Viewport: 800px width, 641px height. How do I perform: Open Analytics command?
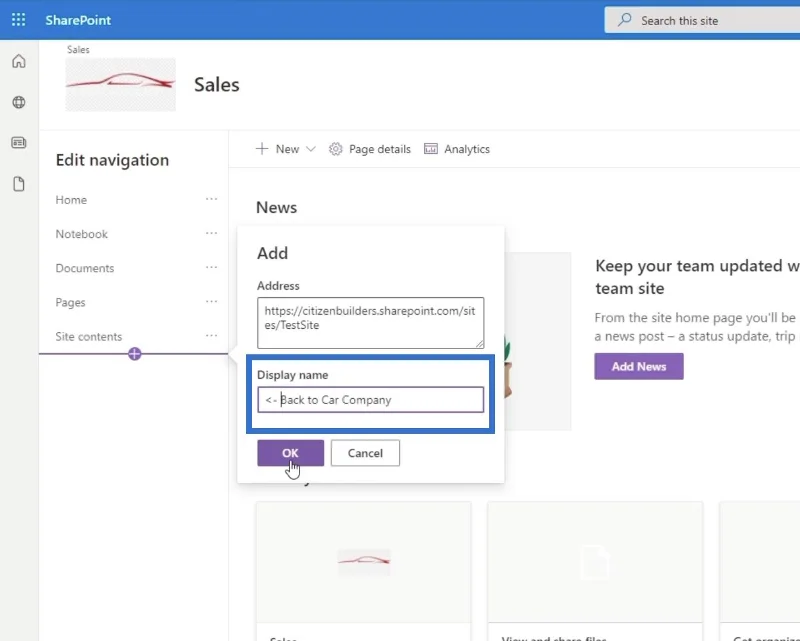(x=457, y=149)
